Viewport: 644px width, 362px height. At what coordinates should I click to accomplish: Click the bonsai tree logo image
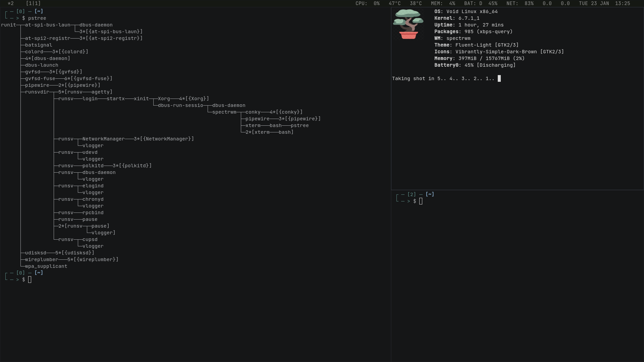click(x=408, y=24)
